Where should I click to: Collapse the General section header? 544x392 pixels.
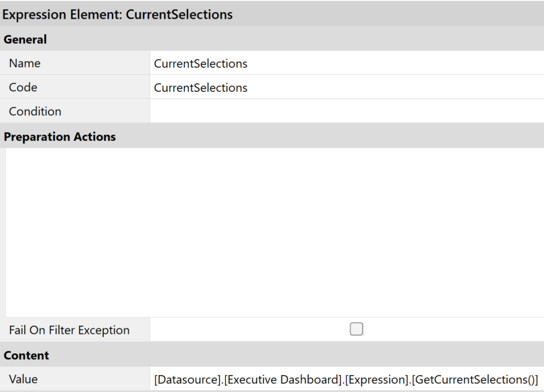click(x=25, y=40)
